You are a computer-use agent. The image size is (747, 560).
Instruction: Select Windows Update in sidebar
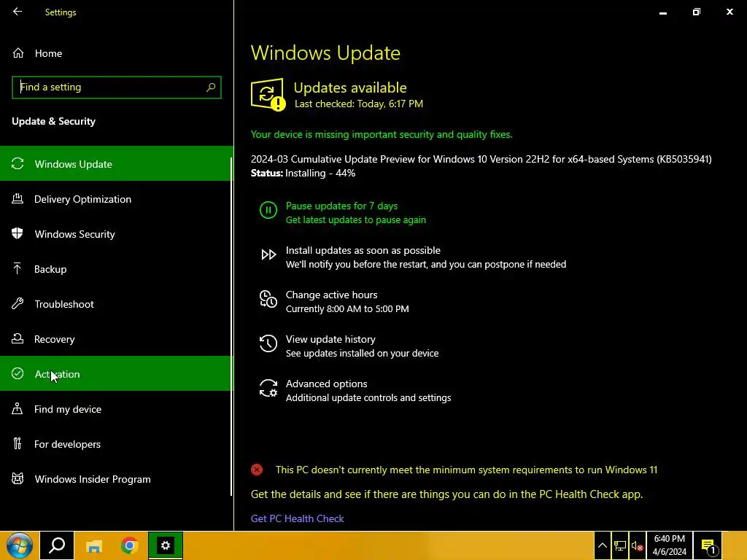click(115, 164)
